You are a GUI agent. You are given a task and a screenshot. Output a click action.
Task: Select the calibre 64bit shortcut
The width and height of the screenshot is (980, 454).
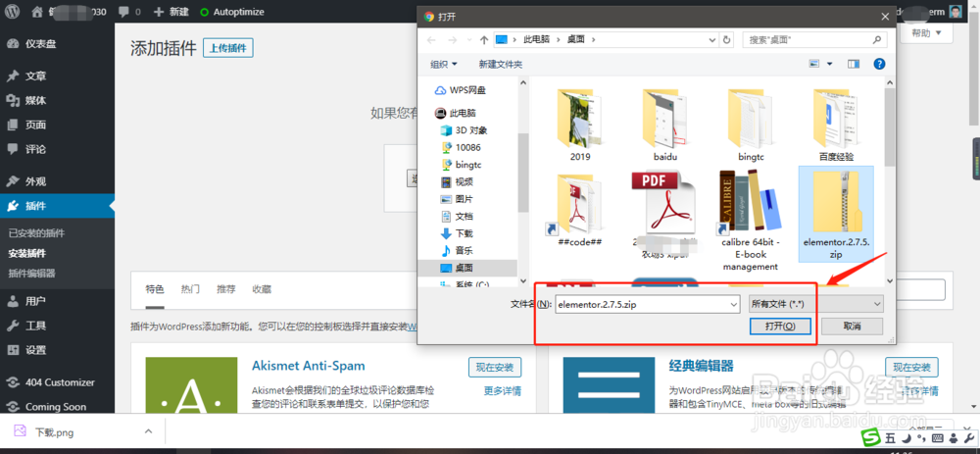751,221
